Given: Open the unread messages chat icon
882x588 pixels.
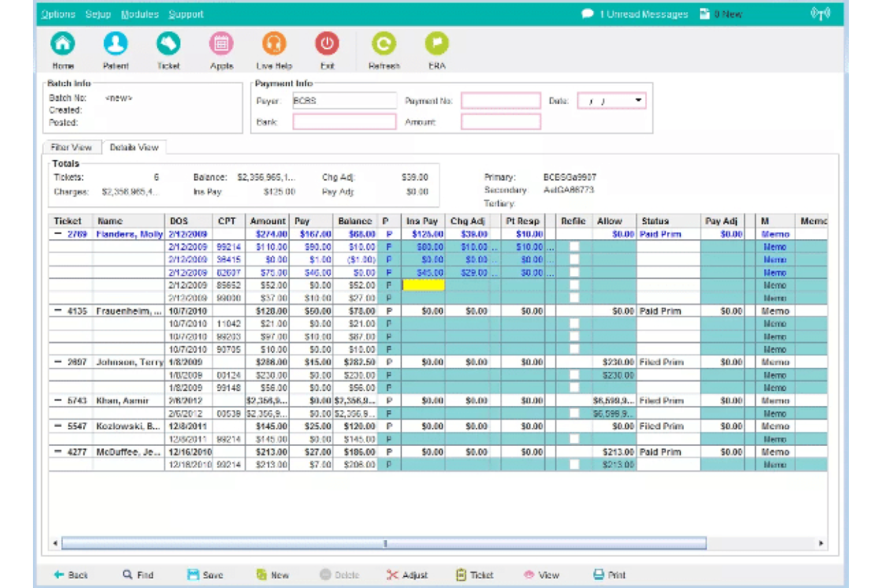Looking at the screenshot, I should pos(588,14).
